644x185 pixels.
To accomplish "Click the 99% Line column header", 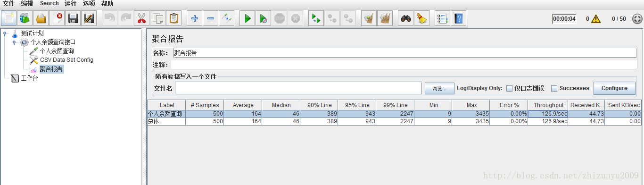I will point(395,105).
